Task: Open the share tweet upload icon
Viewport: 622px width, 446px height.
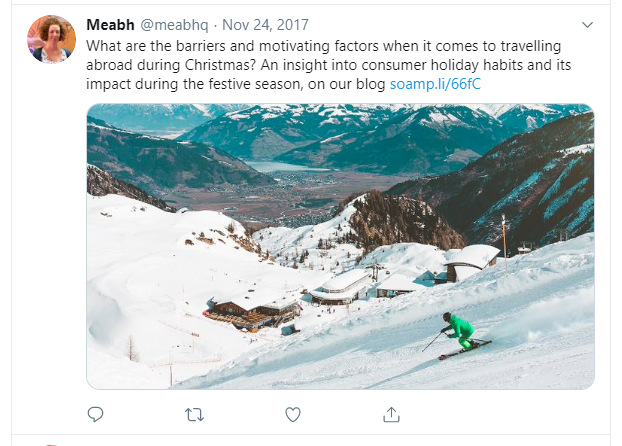Action: tap(392, 414)
